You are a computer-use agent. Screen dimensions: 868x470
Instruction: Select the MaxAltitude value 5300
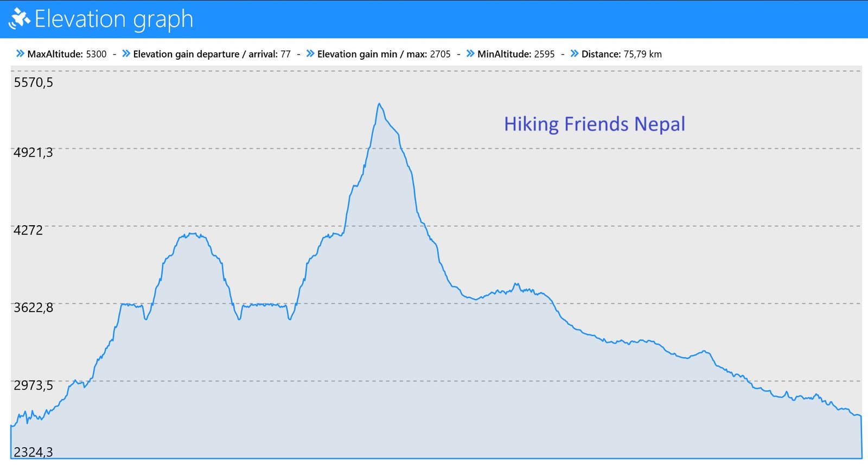(96, 54)
